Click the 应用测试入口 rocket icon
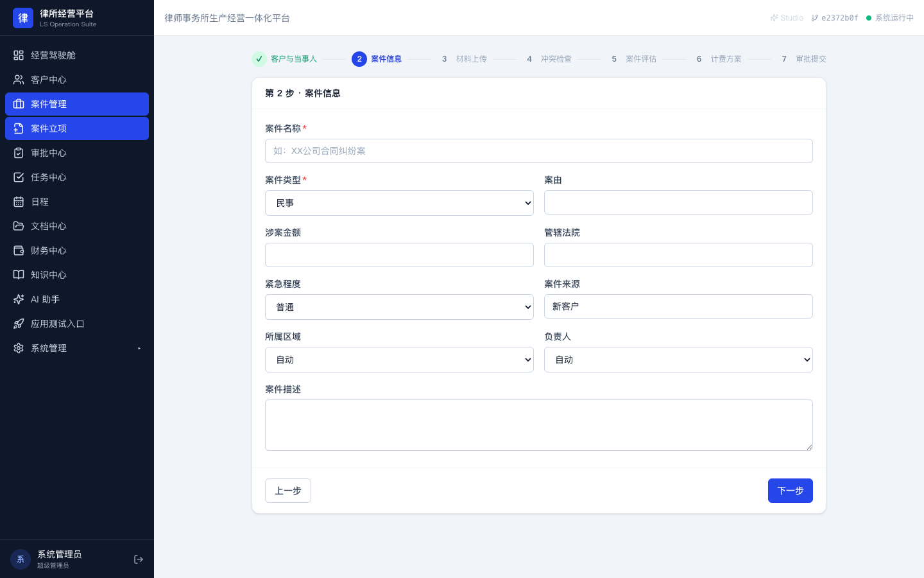The height and width of the screenshot is (578, 924). [x=19, y=324]
